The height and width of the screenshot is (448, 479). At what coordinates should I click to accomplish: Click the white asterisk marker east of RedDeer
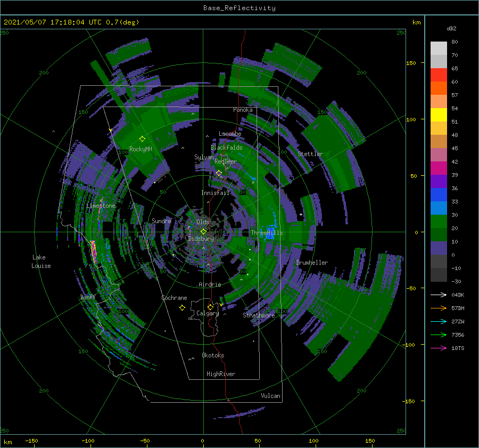point(253,183)
